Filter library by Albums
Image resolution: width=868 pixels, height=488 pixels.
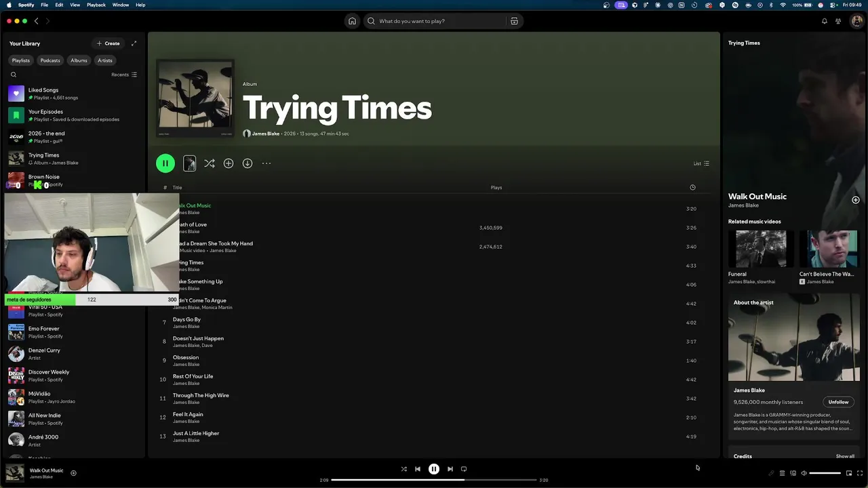click(x=79, y=60)
